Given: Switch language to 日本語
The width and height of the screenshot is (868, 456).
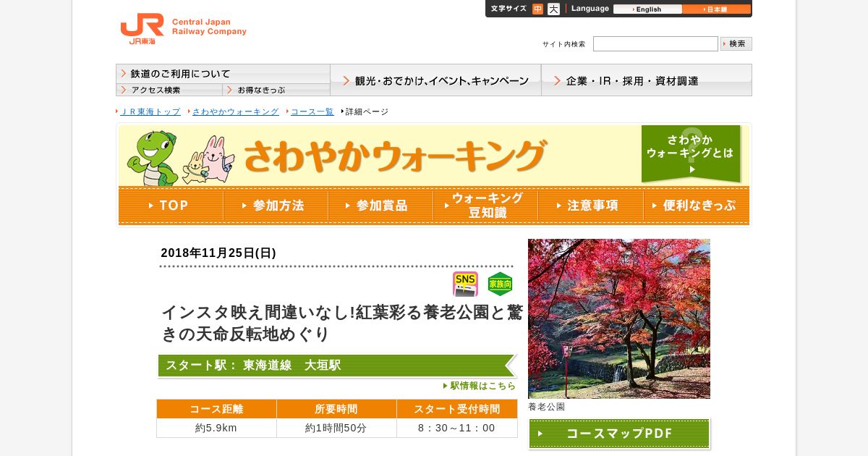Looking at the screenshot, I should pos(717,9).
